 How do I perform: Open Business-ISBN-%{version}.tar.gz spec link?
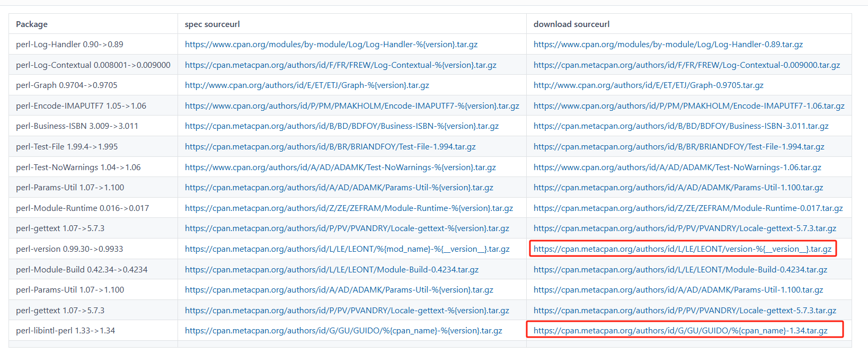coord(341,126)
